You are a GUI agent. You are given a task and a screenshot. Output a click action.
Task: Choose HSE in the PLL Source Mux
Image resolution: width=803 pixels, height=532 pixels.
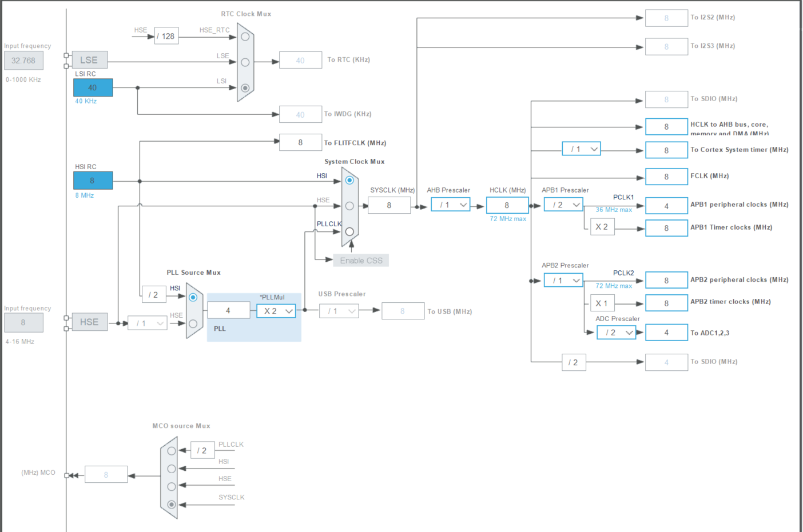pyautogui.click(x=193, y=323)
